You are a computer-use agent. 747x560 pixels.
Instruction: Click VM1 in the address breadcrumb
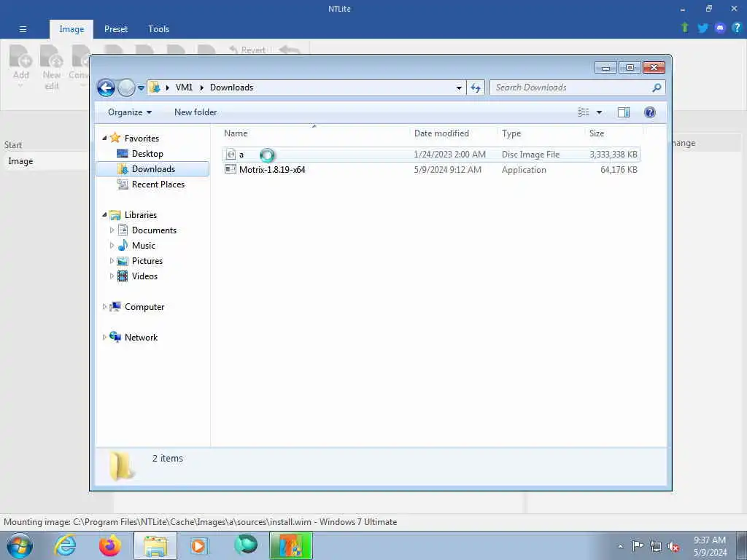[185, 87]
